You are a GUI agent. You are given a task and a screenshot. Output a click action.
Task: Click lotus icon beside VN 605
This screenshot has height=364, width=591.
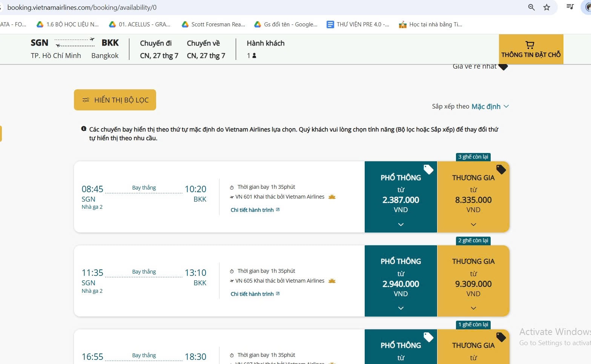point(332,281)
